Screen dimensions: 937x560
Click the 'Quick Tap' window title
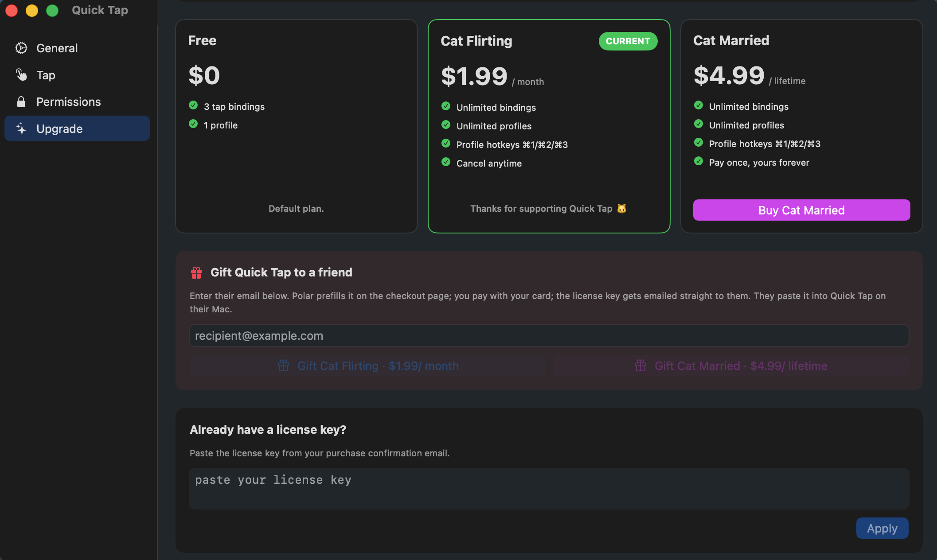coord(100,10)
